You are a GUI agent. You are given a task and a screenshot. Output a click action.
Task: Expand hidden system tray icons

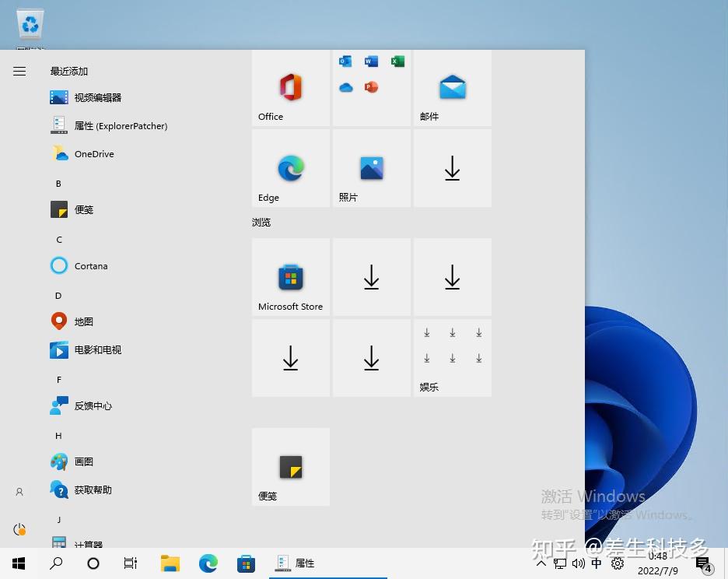coord(541,563)
